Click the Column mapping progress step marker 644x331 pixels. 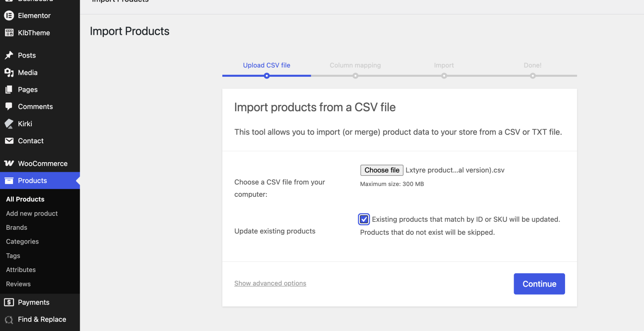click(x=355, y=76)
